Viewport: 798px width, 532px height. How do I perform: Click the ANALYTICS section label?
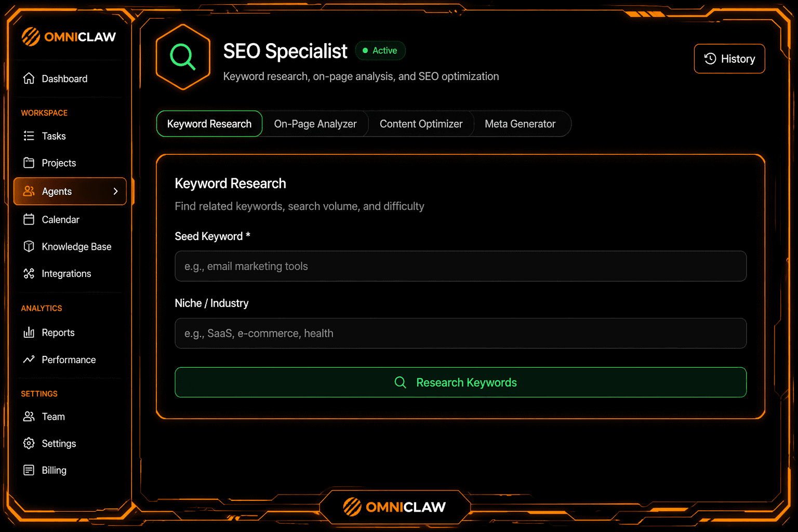click(x=42, y=308)
